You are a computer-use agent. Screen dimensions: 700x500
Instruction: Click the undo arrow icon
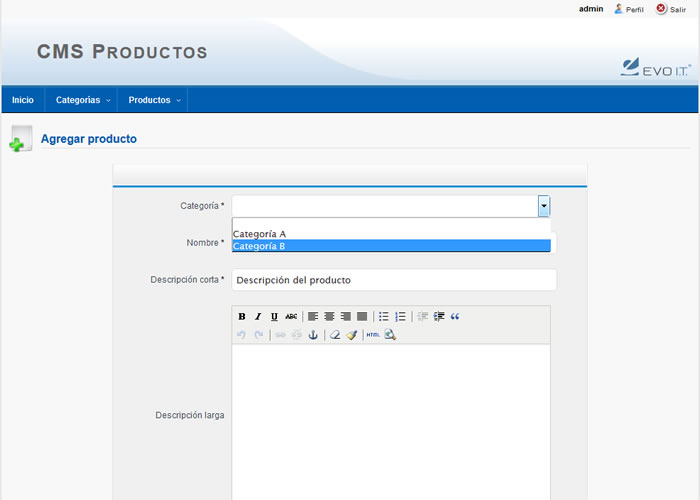click(242, 334)
